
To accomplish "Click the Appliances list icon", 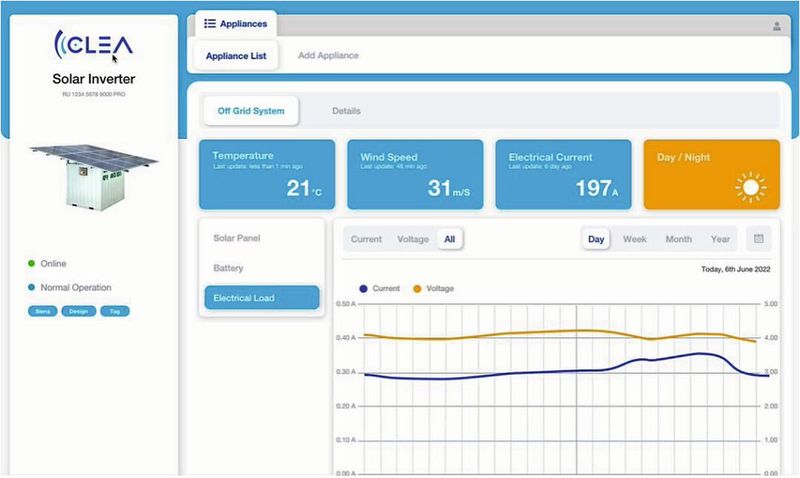I will click(210, 23).
